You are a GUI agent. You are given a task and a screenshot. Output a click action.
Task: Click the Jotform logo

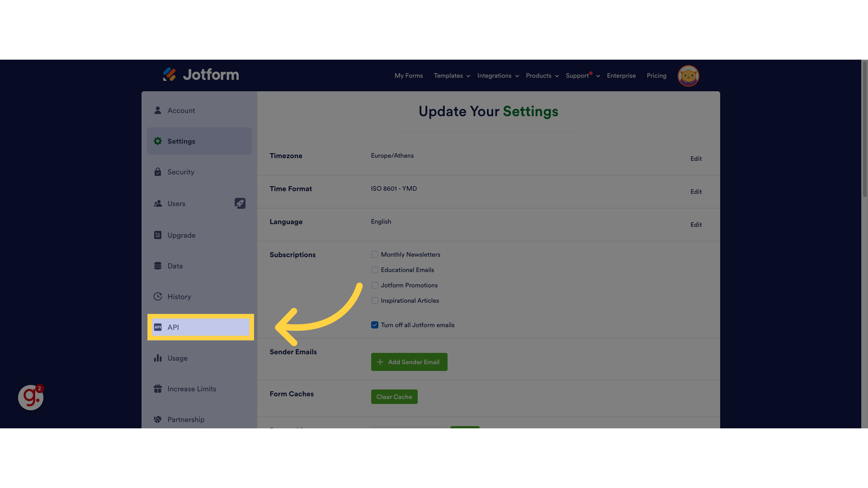[201, 75]
